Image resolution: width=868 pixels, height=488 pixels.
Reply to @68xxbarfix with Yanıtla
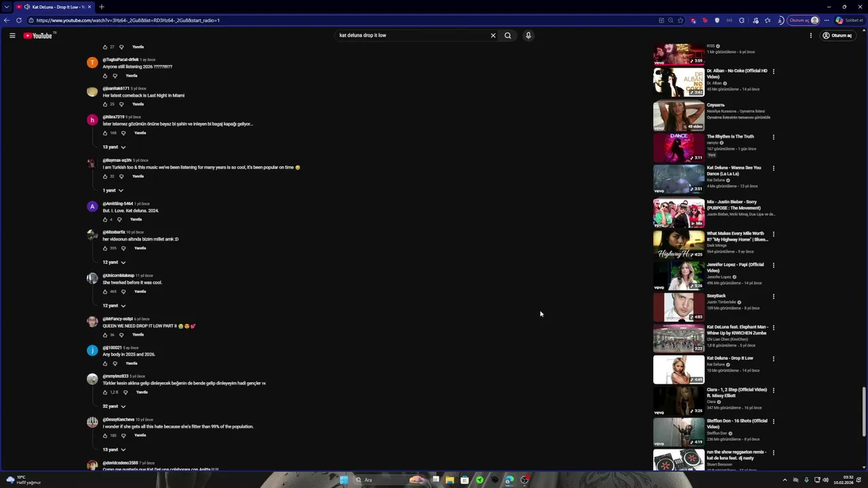point(140,248)
